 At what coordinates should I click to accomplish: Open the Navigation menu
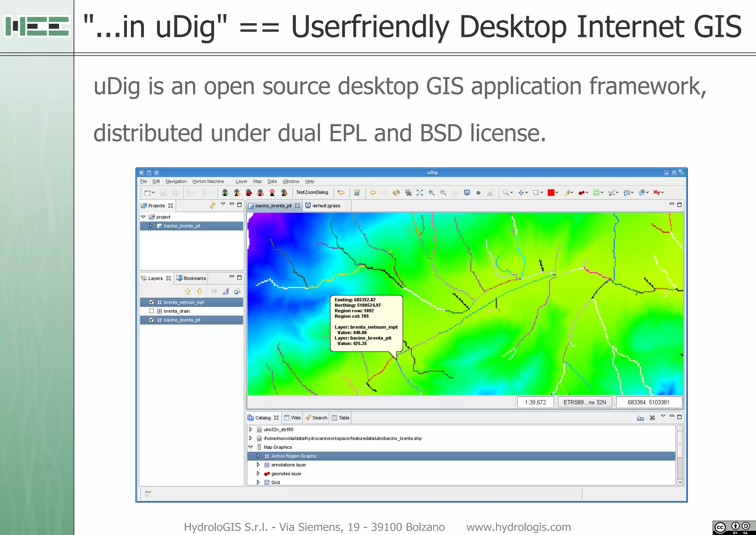[176, 181]
